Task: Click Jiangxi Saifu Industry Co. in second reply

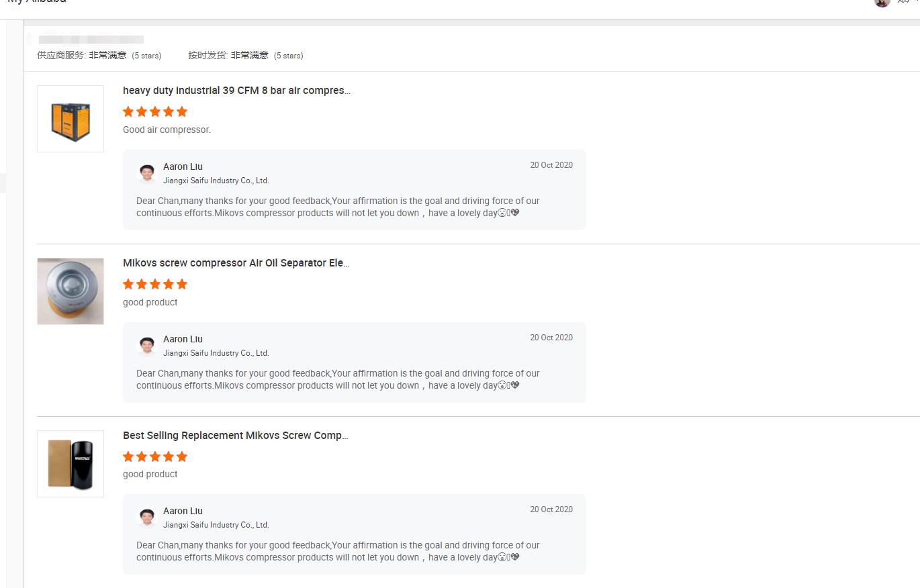Action: [216, 353]
